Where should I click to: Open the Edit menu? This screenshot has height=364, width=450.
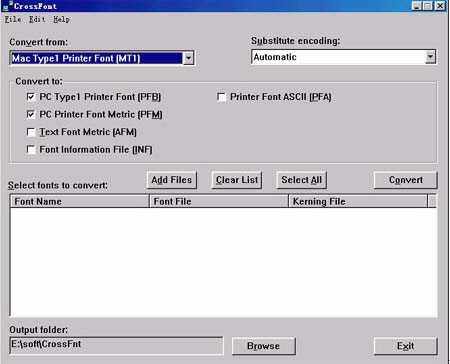click(37, 19)
